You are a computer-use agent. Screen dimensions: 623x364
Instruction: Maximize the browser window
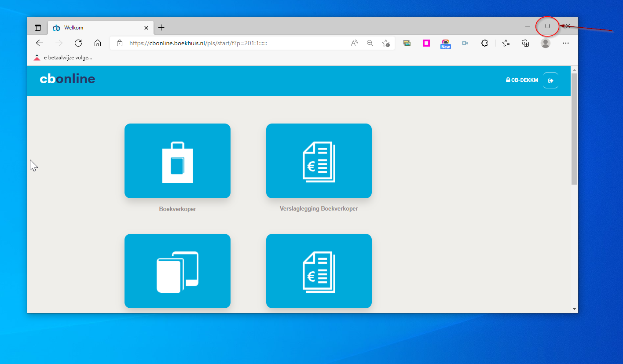(548, 26)
